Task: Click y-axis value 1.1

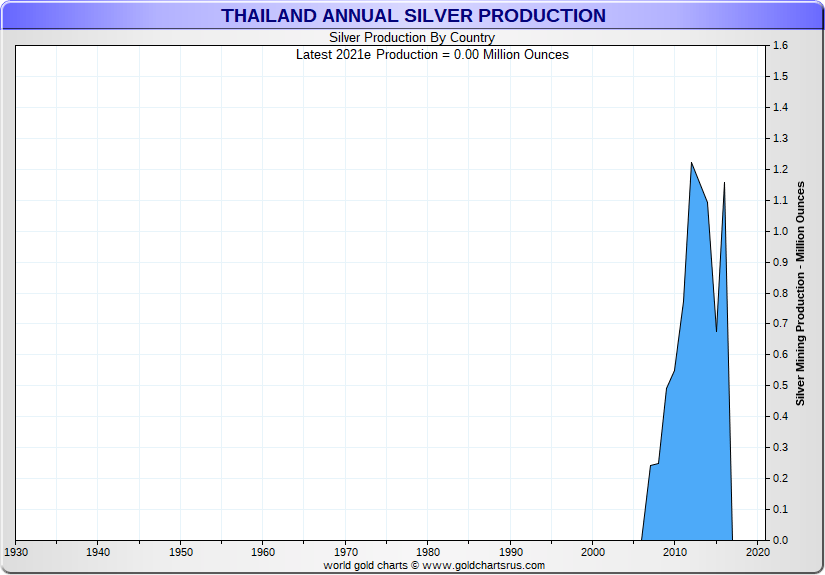Action: [780, 200]
